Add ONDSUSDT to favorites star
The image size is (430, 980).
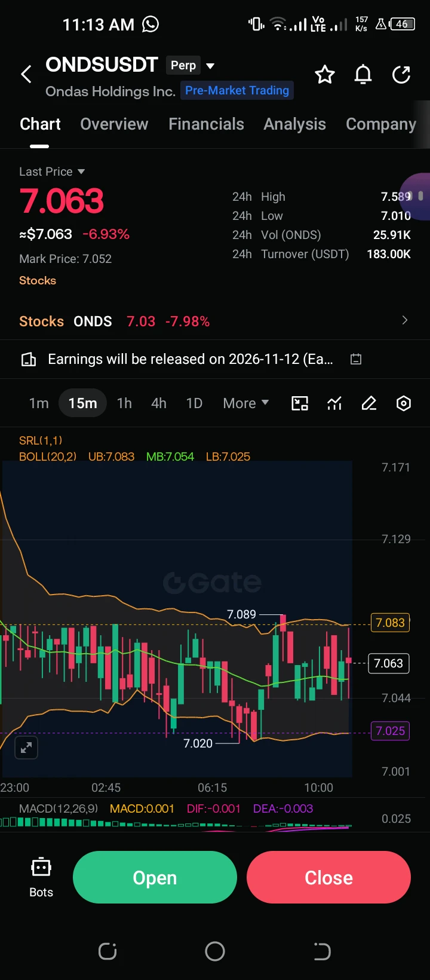coord(325,75)
